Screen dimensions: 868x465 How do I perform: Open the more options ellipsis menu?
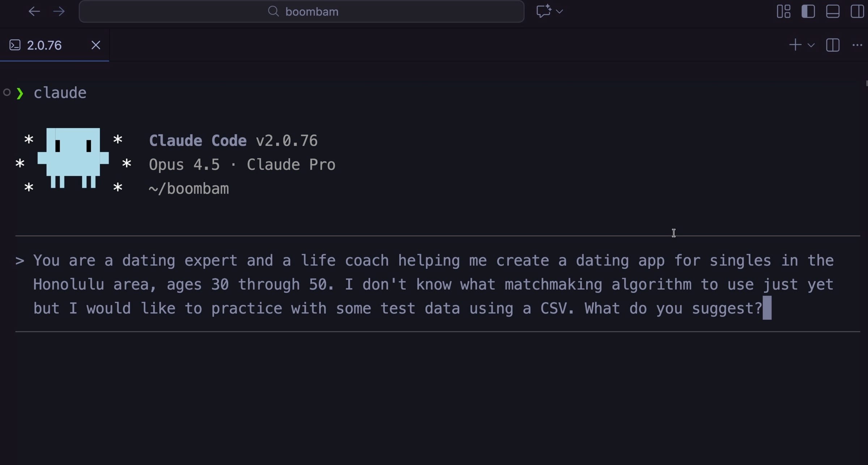[x=858, y=45]
